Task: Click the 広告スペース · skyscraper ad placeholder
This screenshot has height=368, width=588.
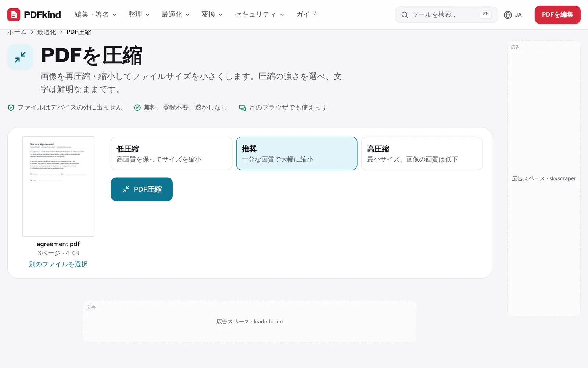Action: (544, 178)
